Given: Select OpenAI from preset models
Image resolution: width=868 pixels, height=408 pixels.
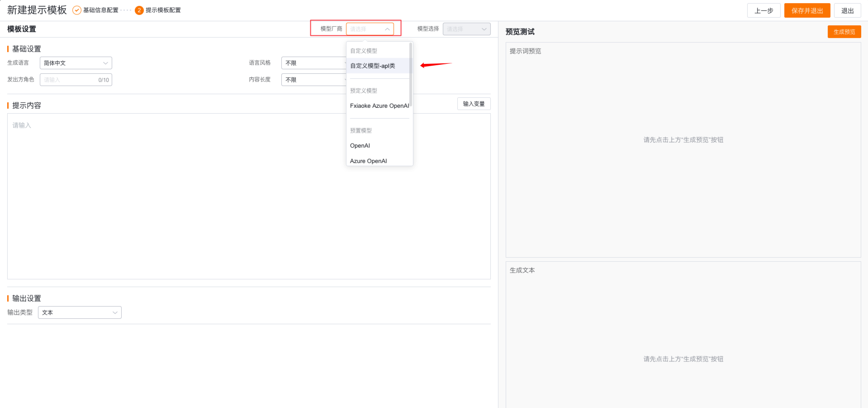Looking at the screenshot, I should [360, 146].
